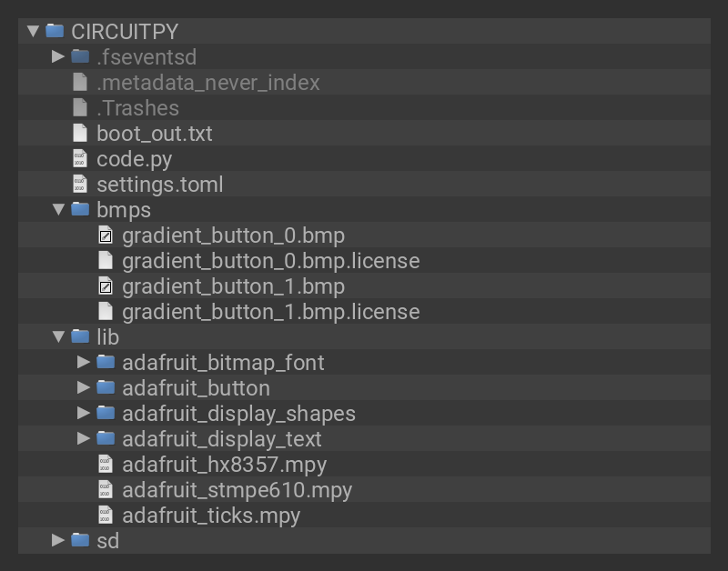Viewport: 728px width, 571px height.
Task: Click the CIRCUITPY drive folder icon
Action: click(x=55, y=31)
